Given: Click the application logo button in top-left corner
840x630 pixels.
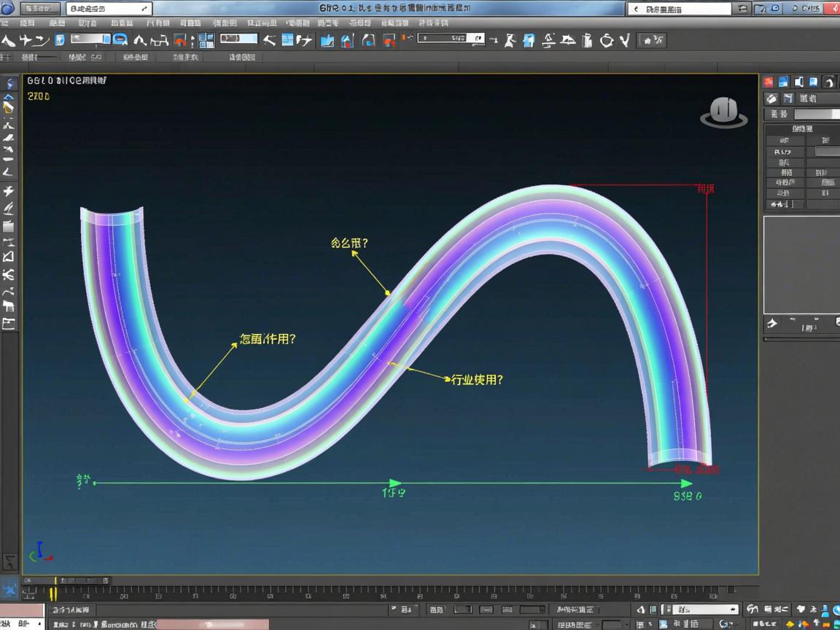Looking at the screenshot, I should point(9,8).
